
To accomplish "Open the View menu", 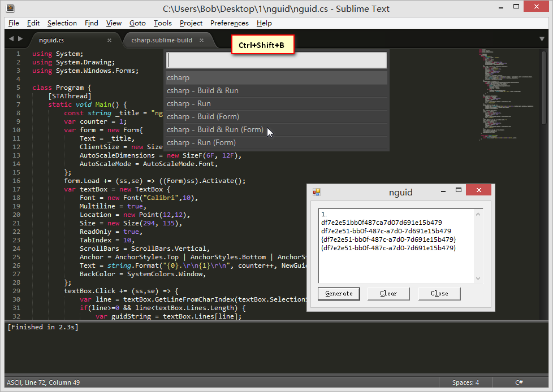I will tap(114, 23).
